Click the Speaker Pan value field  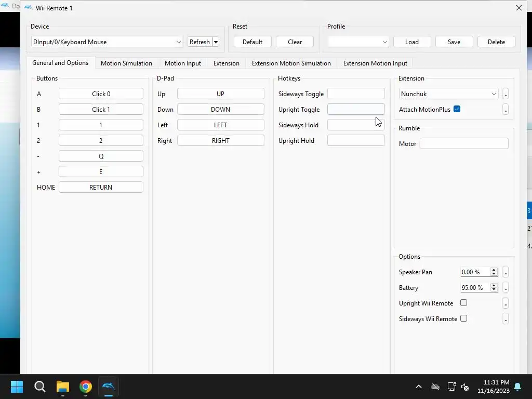coord(475,272)
